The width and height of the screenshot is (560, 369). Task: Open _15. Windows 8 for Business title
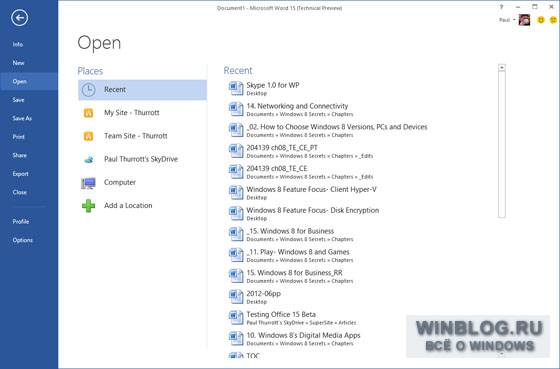click(x=290, y=231)
